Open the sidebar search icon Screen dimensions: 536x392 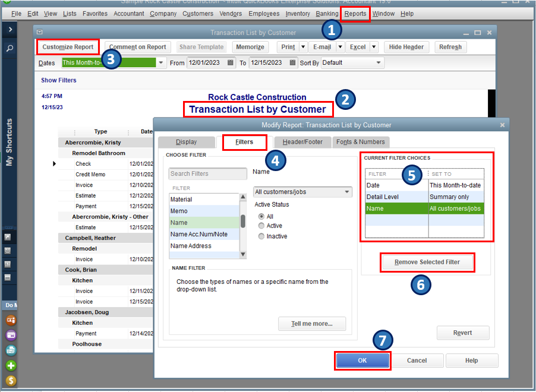pyautogui.click(x=10, y=48)
